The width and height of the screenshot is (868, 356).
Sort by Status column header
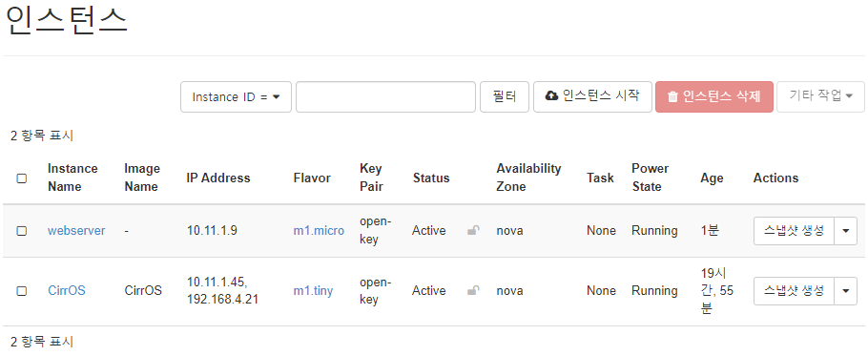click(431, 178)
